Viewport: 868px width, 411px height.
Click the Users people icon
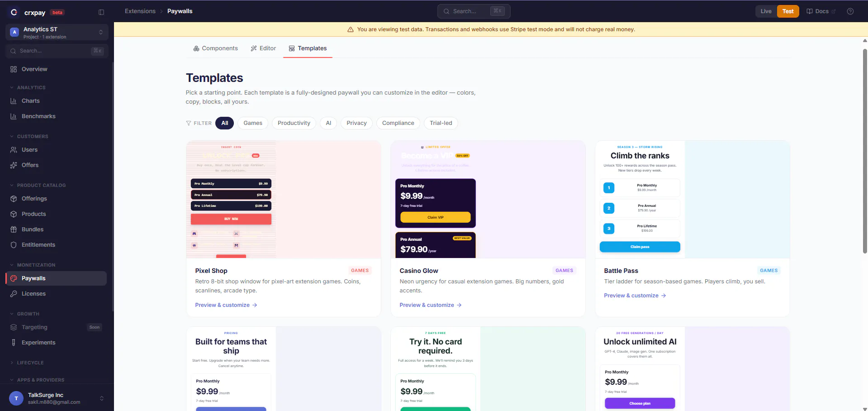pos(14,150)
